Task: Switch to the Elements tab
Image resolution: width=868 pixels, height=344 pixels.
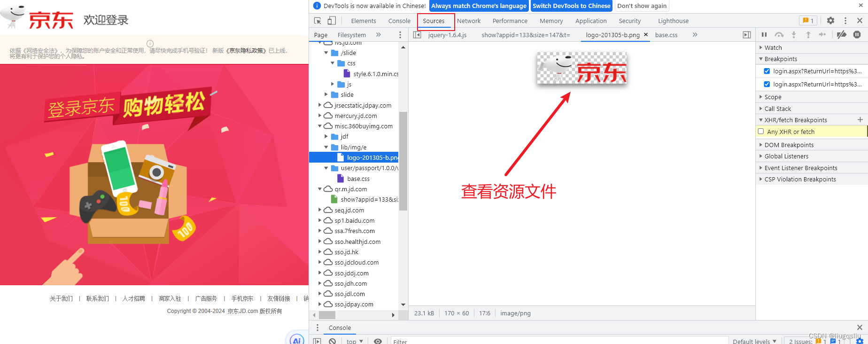Action: 364,21
